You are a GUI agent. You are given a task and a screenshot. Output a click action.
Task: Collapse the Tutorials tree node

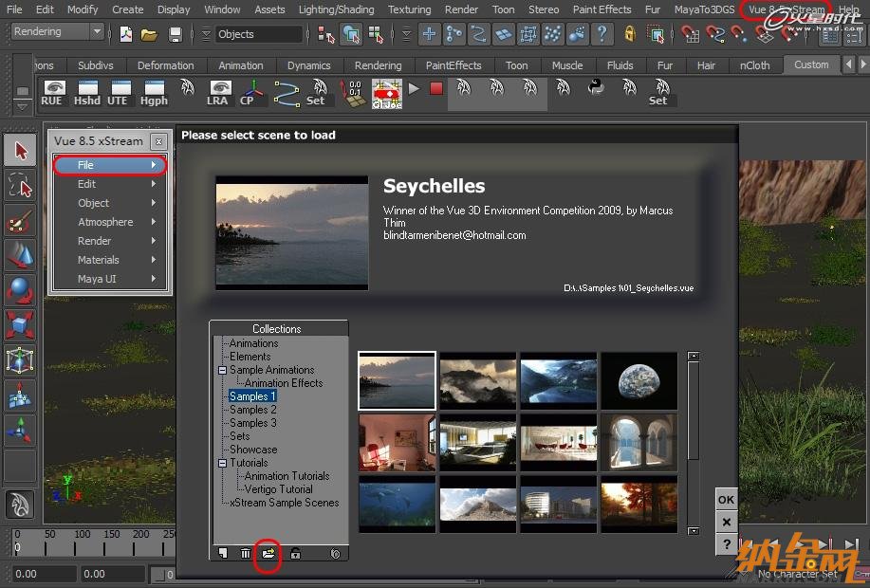pos(223,463)
